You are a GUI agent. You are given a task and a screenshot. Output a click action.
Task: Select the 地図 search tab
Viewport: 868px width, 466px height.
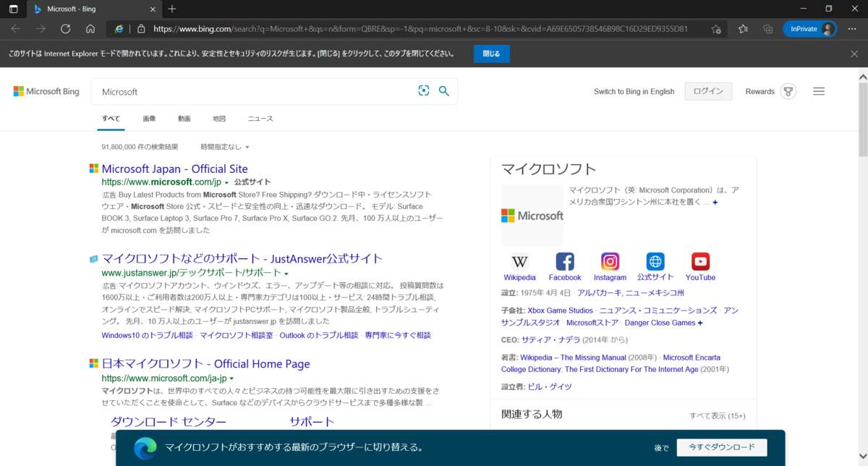pos(219,119)
